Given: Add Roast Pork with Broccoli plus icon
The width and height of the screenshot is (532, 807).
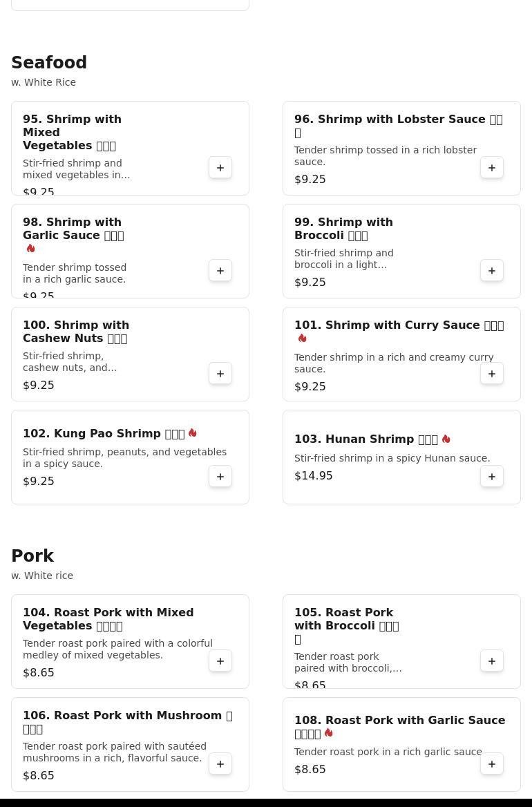Looking at the screenshot, I should click(x=492, y=661).
